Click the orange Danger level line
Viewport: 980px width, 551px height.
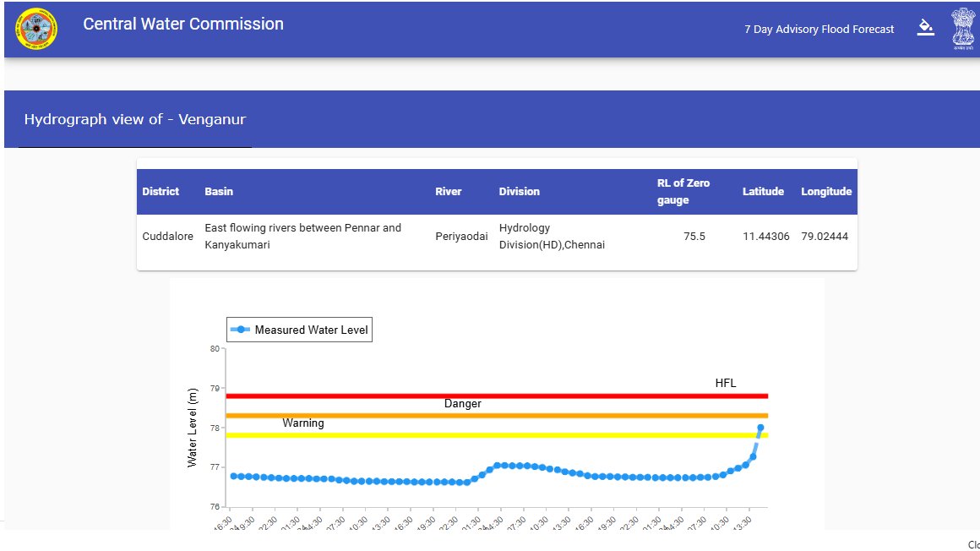coord(497,415)
